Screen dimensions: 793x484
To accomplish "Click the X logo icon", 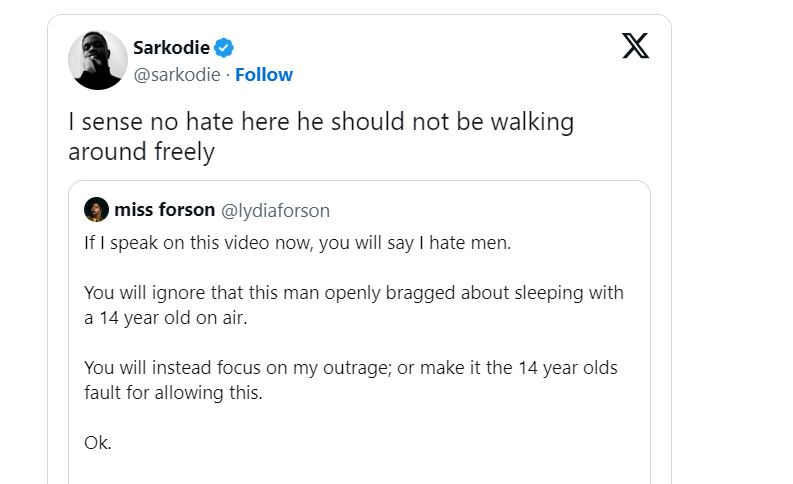I will coord(635,46).
